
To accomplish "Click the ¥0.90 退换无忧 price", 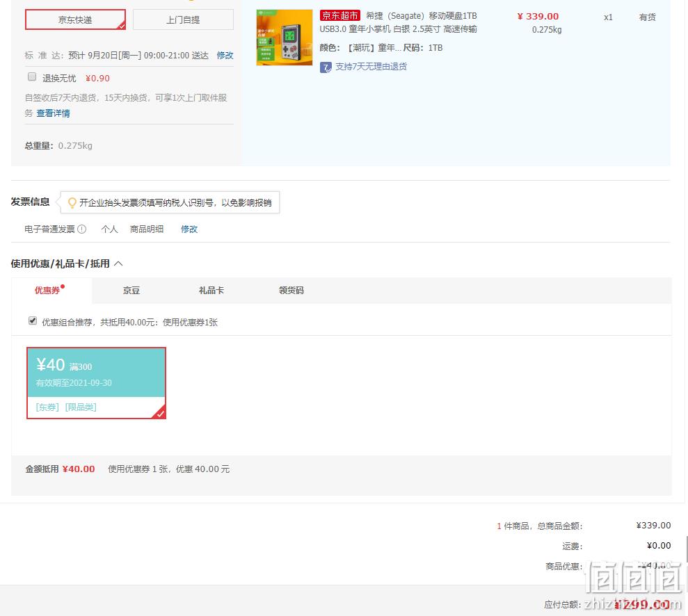I will (97, 78).
